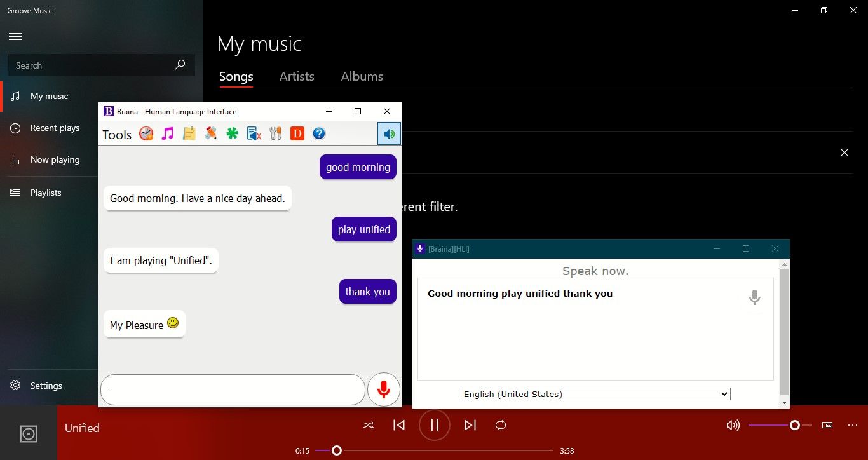Click the volume slider knob

pyautogui.click(x=794, y=425)
